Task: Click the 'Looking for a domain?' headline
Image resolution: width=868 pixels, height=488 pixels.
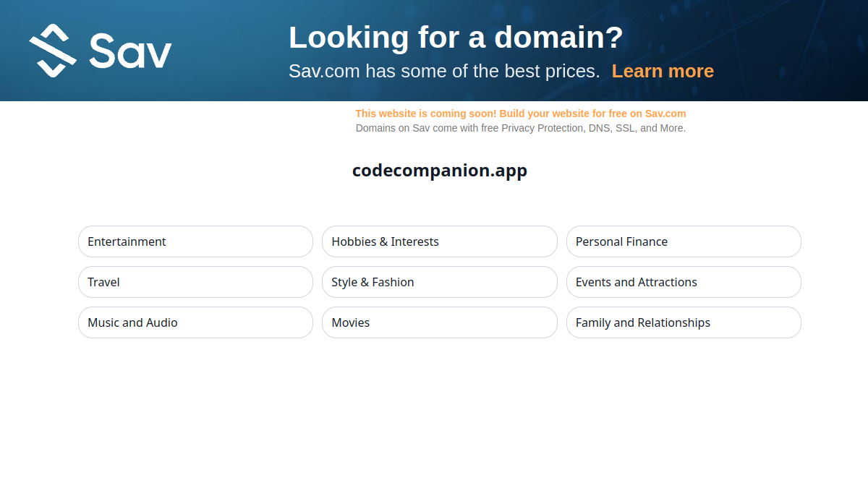Action: [456, 37]
